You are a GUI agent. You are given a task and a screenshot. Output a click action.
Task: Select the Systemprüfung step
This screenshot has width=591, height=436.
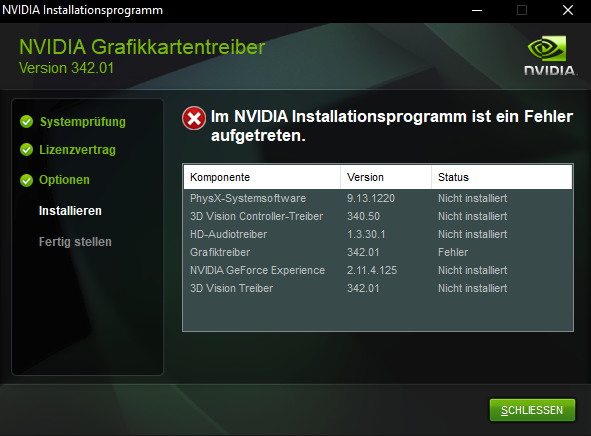point(83,122)
